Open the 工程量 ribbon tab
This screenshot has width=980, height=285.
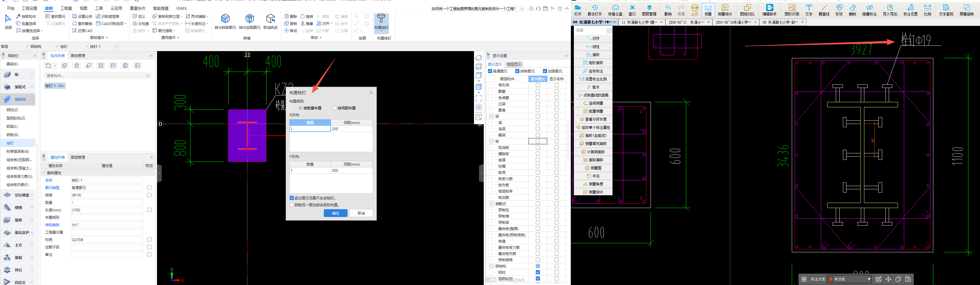(66, 8)
